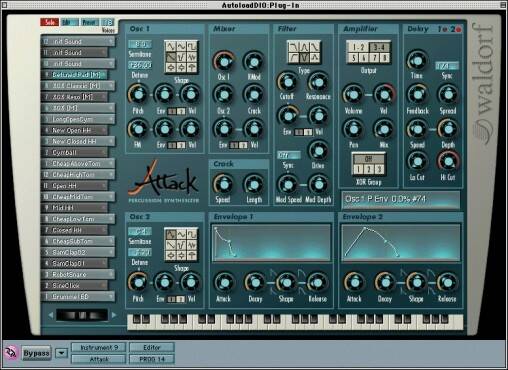The height and width of the screenshot is (370, 508).
Task: Click the Delay Hi Cut knob
Action: click(448, 161)
